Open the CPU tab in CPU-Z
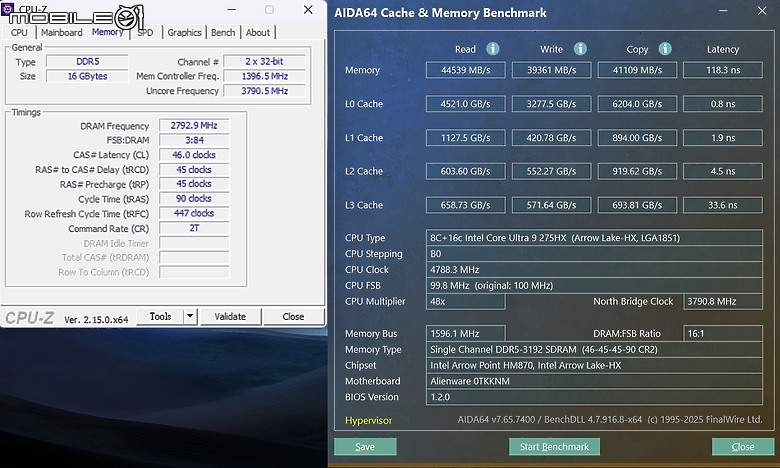Viewport: 780px width, 468px height. (x=19, y=32)
